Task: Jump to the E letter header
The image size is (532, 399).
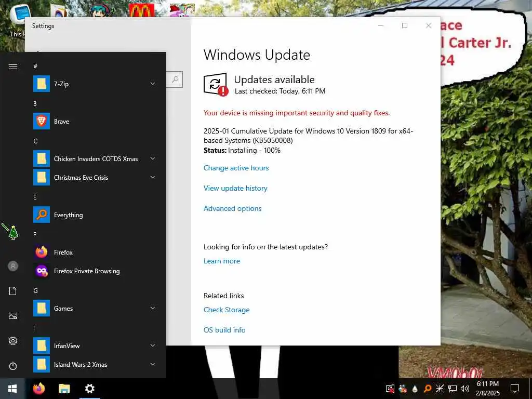Action: point(35,197)
